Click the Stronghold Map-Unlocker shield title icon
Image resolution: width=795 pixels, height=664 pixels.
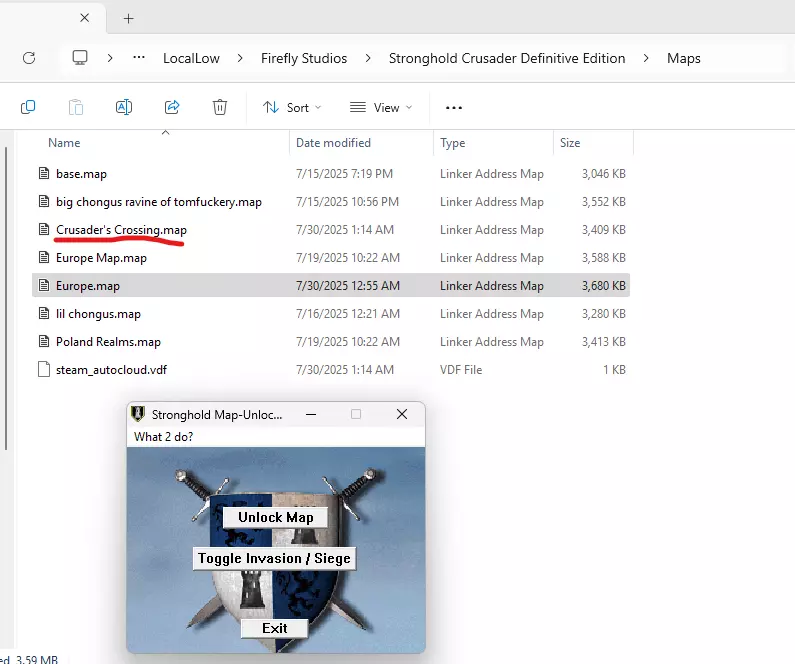[x=138, y=414]
